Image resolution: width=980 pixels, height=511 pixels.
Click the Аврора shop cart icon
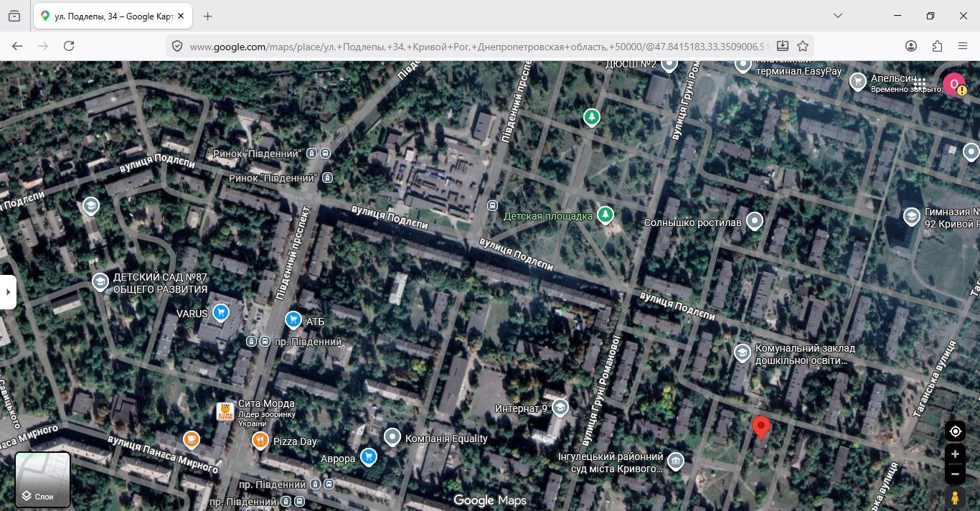coord(368,457)
